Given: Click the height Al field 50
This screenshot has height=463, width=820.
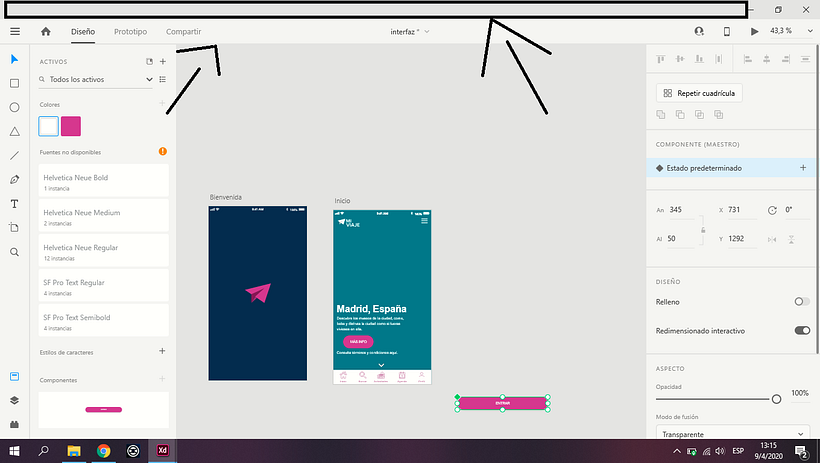Looking at the screenshot, I should tap(681, 239).
